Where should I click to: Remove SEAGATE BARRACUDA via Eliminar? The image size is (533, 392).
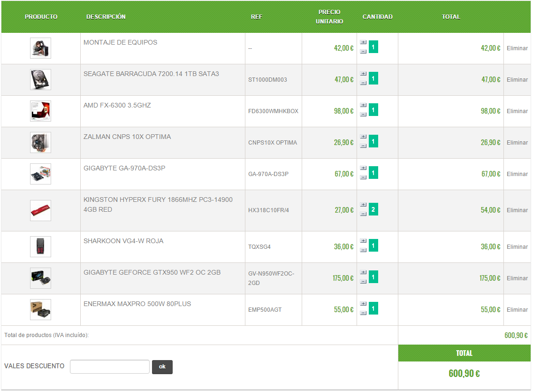click(517, 79)
